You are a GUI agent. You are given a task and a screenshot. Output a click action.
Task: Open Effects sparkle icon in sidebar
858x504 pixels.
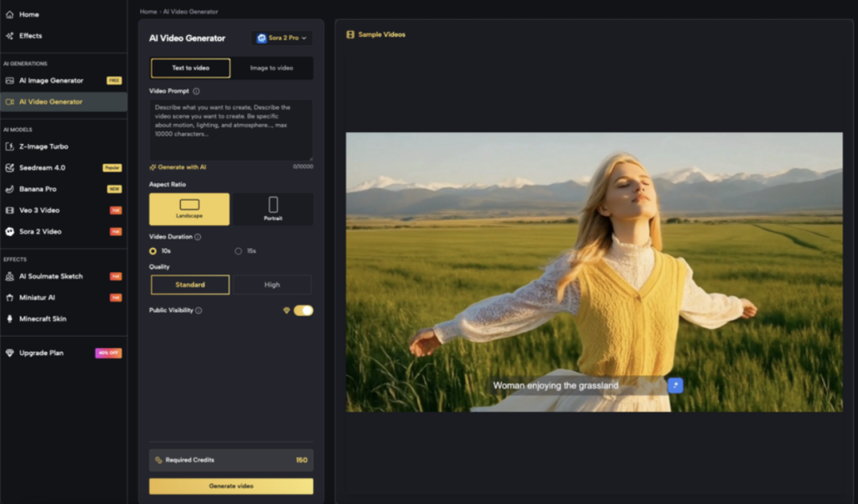(10, 36)
